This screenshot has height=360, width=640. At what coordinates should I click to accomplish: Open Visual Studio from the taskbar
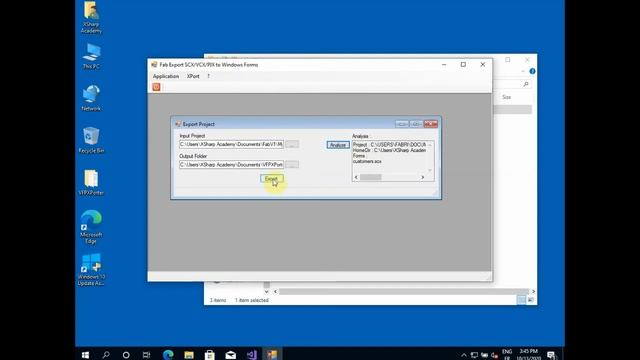[251, 355]
